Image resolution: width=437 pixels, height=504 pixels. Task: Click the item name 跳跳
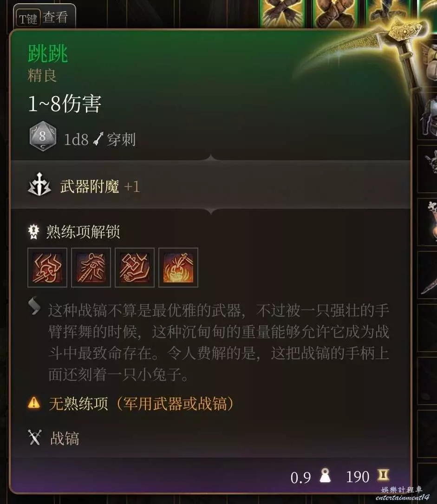(x=48, y=53)
